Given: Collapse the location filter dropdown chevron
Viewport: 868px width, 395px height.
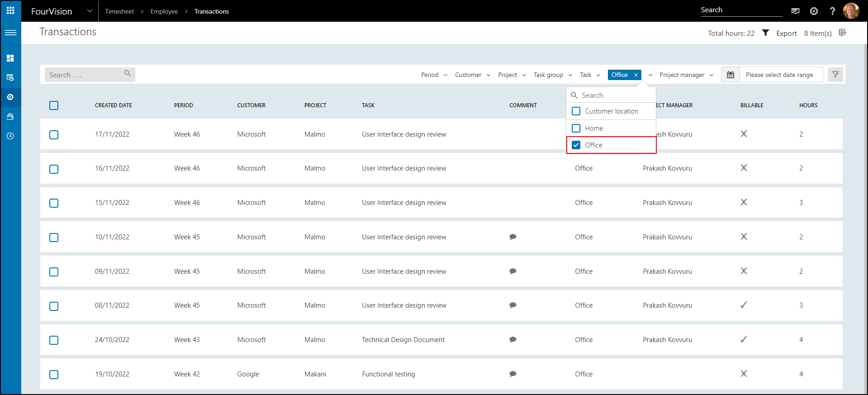Looking at the screenshot, I should (x=650, y=75).
